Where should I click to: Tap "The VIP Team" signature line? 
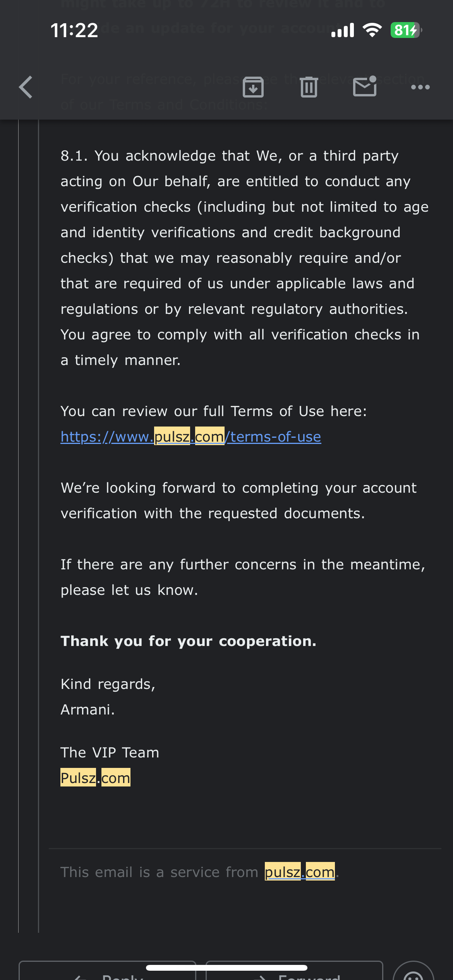[110, 753]
